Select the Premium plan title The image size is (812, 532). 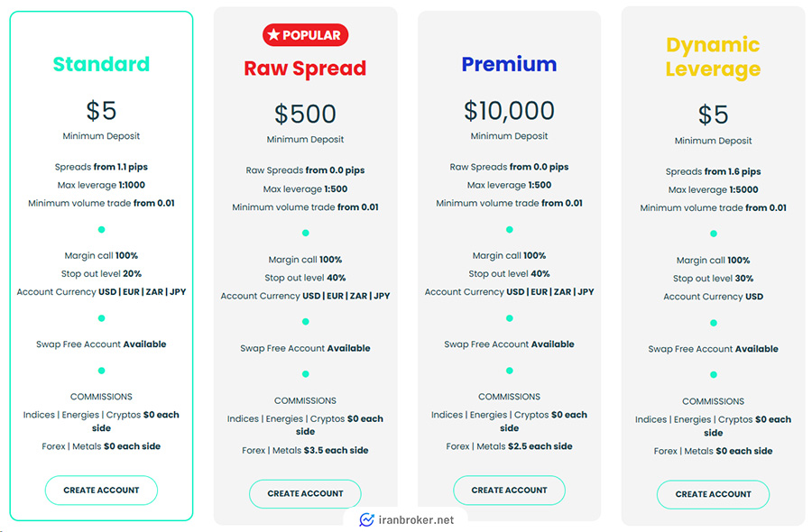point(509,64)
